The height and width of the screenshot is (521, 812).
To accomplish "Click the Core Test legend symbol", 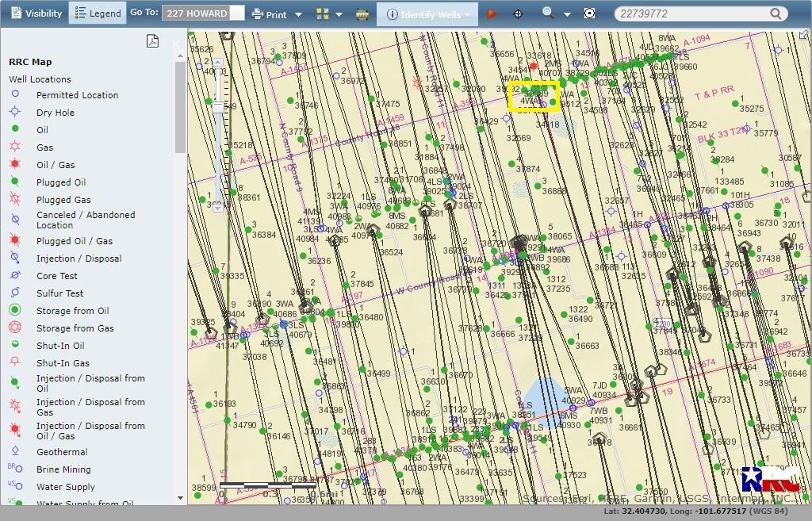I will point(15,275).
